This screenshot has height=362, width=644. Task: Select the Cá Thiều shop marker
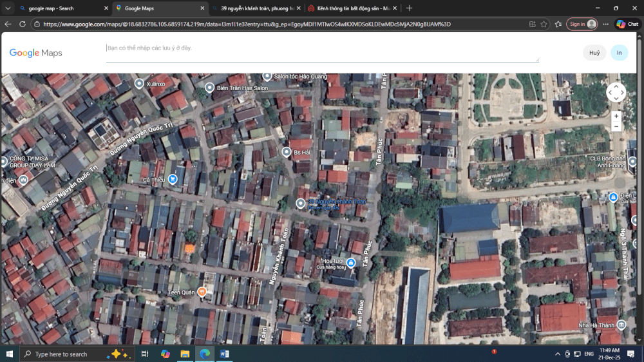click(173, 180)
